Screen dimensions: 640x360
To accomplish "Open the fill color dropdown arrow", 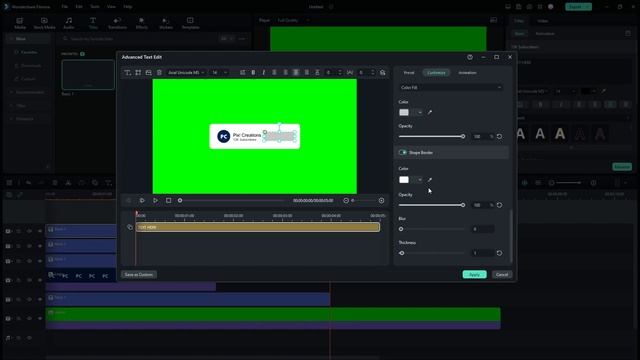I will (x=419, y=112).
